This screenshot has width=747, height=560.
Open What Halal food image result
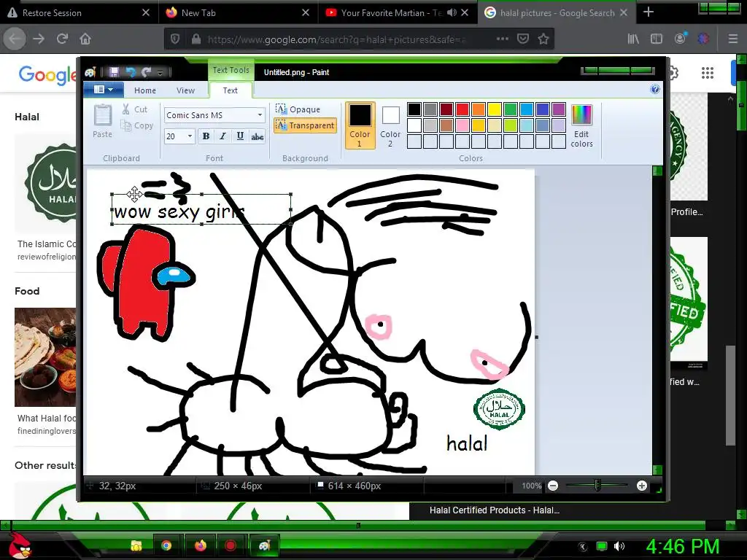tap(45, 357)
